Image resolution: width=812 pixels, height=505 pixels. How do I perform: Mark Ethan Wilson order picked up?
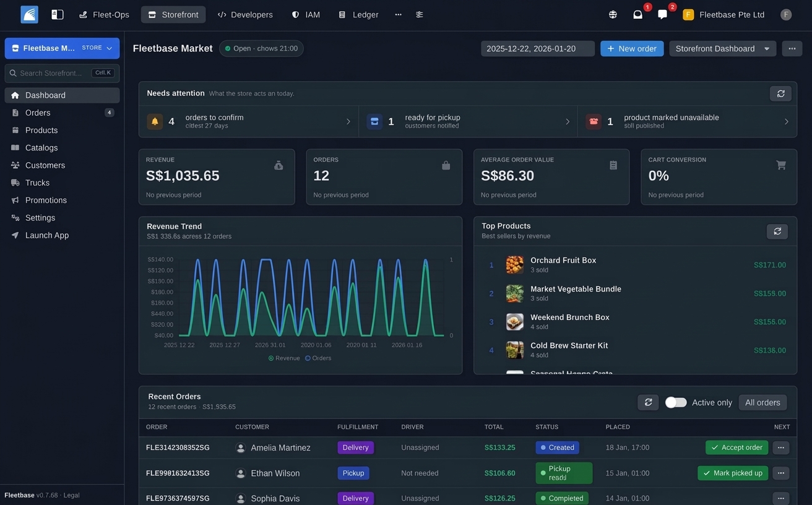[x=733, y=473]
